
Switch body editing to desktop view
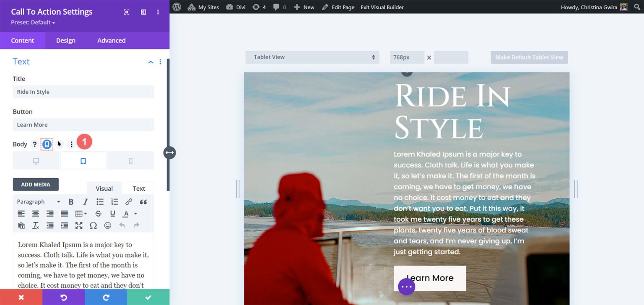click(x=36, y=160)
